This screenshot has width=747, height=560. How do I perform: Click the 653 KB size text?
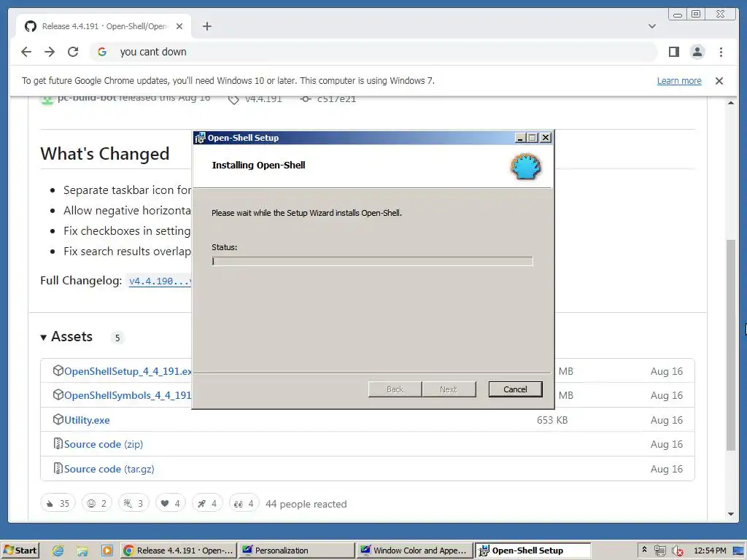[552, 420]
